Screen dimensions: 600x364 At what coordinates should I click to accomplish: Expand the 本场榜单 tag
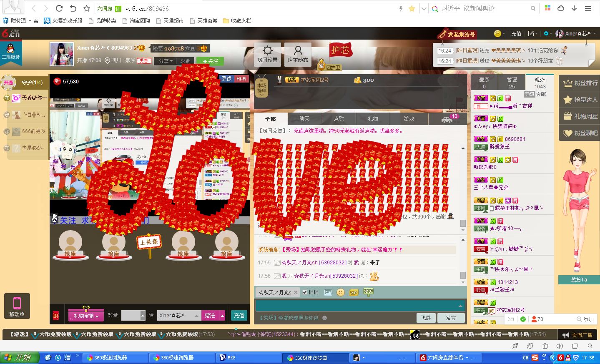tap(261, 88)
